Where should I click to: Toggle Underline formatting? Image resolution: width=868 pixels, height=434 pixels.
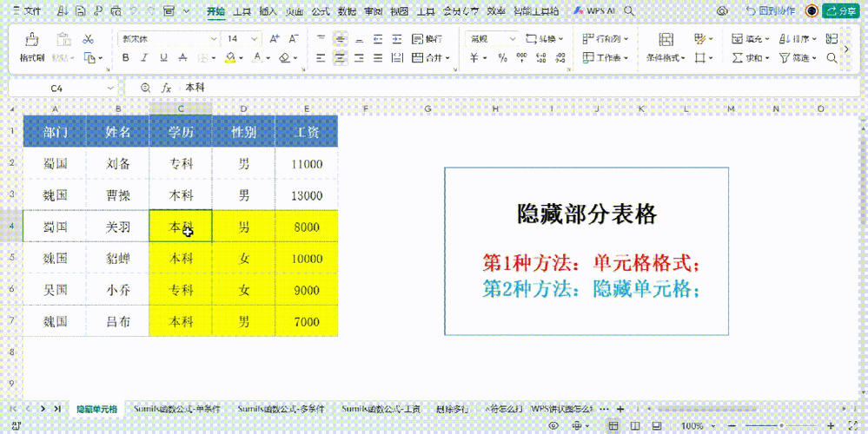[x=163, y=57]
